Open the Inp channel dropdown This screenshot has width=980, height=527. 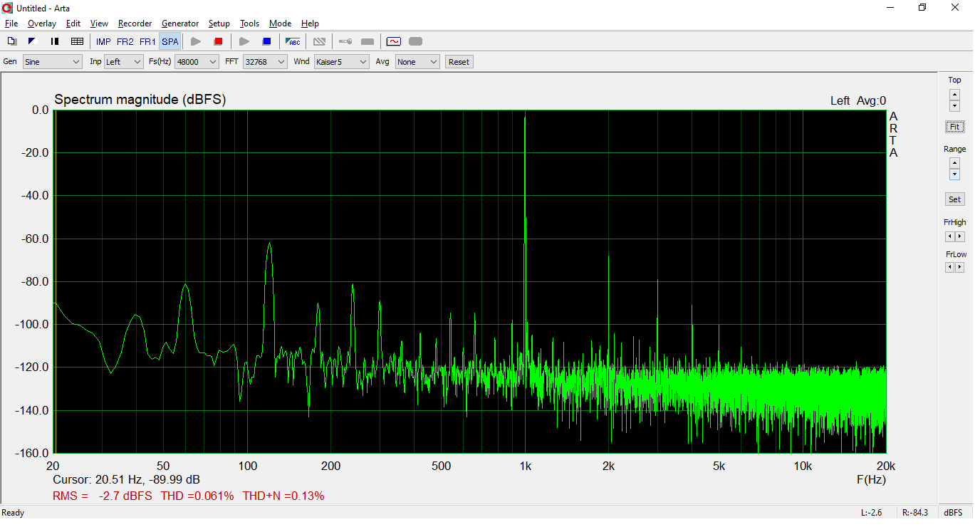click(x=124, y=62)
